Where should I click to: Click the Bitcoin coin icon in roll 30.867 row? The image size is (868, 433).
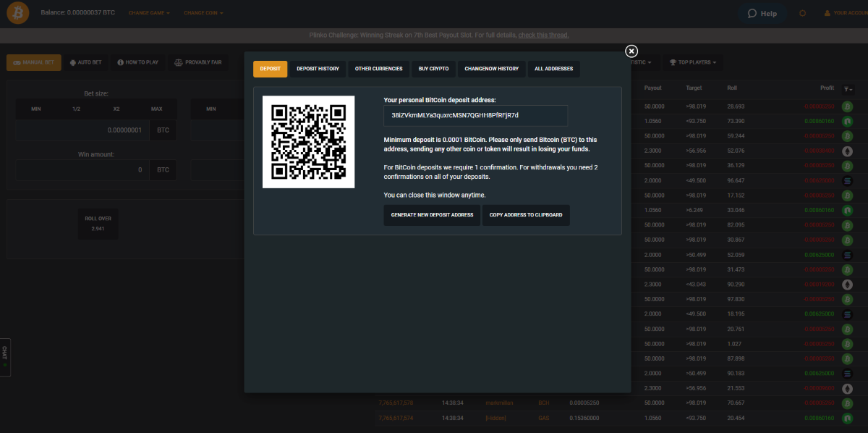click(x=847, y=240)
